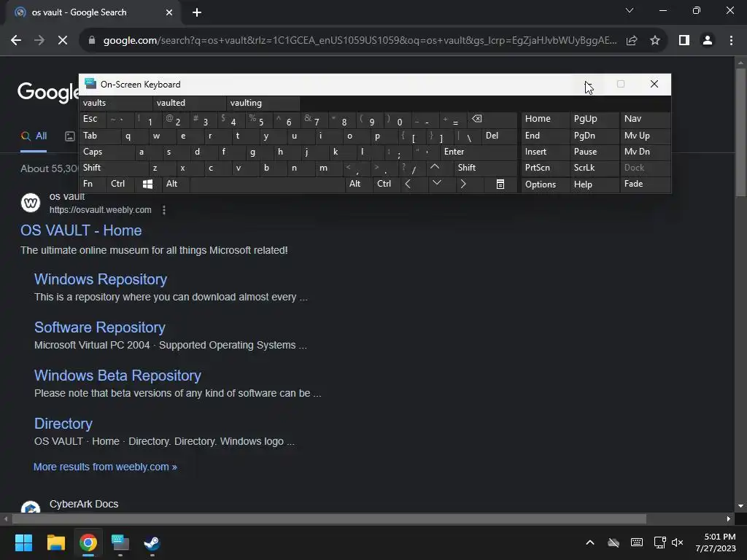Click the PrtScn key on keyboard
This screenshot has height=560, width=747.
(x=545, y=168)
